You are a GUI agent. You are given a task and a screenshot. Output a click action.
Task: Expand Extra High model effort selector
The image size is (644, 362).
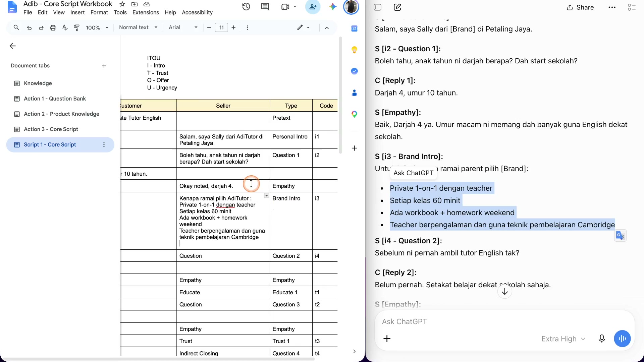tap(563, 339)
